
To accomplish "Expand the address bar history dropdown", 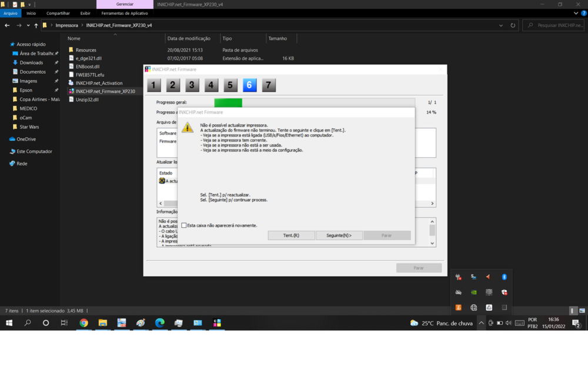I will tap(501, 25).
